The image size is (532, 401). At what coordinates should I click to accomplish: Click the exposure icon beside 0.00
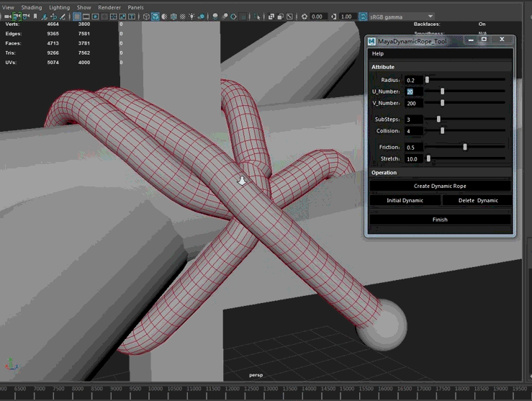pyautogui.click(x=305, y=17)
